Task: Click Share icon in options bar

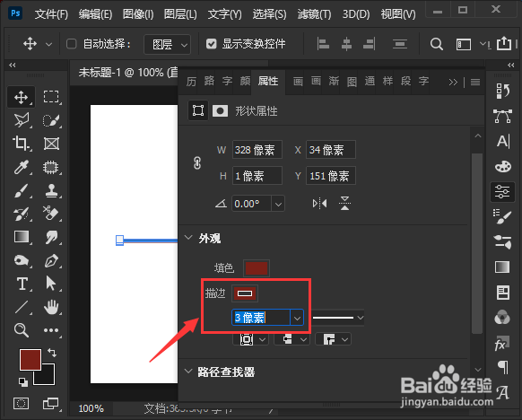Action: point(504,43)
